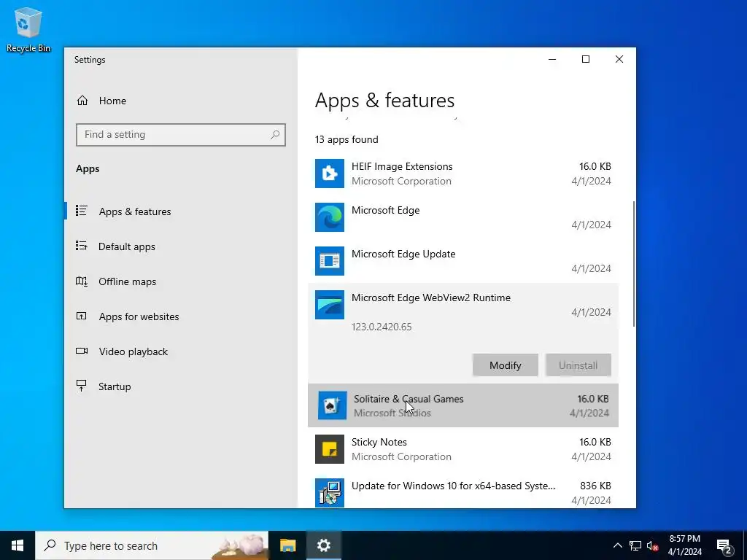
Task: Click the taskbar clock showing 8:57 PM
Action: coord(684,545)
